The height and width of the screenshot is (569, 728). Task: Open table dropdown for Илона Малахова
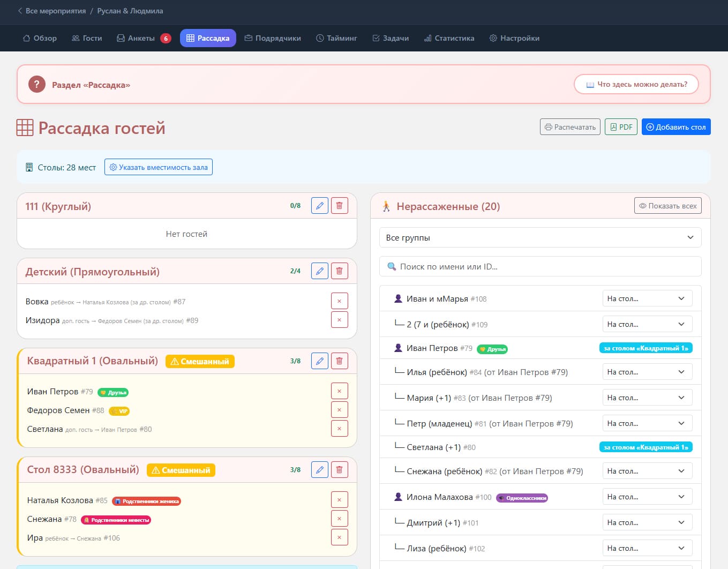pos(647,497)
